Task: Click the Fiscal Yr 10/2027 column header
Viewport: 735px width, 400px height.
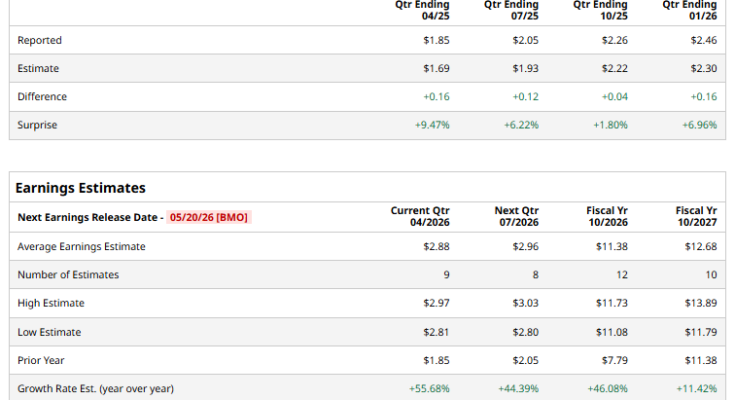Action: pos(696,217)
